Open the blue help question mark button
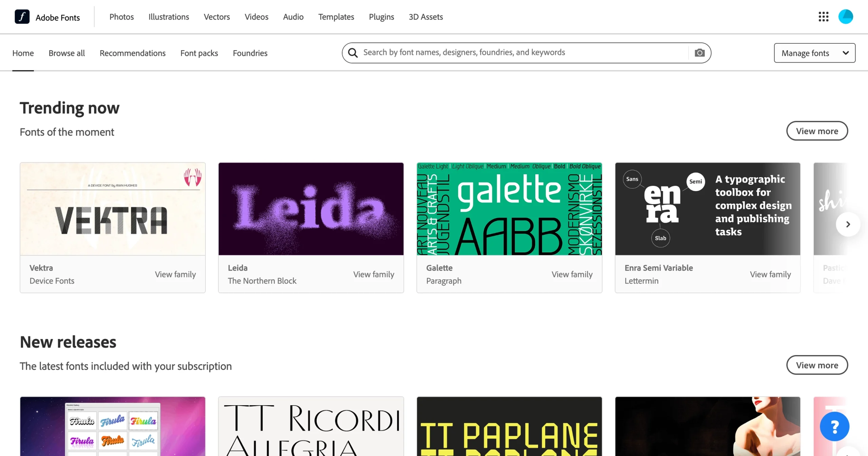The height and width of the screenshot is (456, 868). [x=834, y=427]
